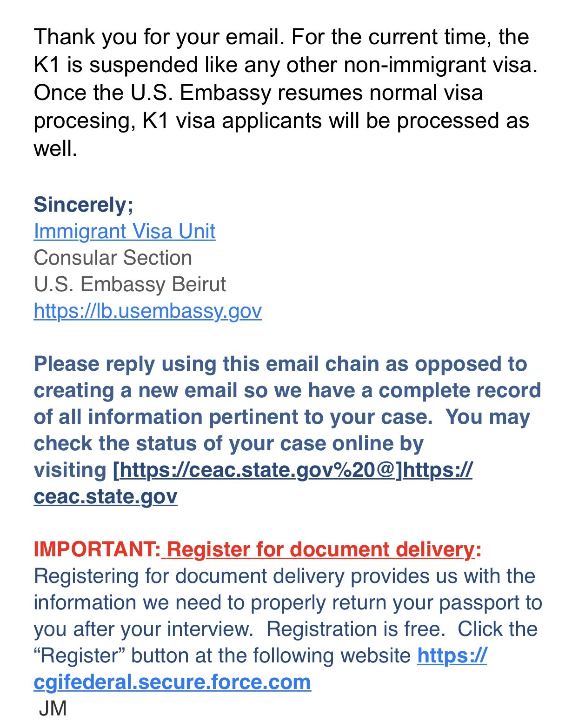Viewport: 572px width, 728px height.
Task: Click the "U.S. Embassy Beirut" signature line
Action: coord(130,284)
